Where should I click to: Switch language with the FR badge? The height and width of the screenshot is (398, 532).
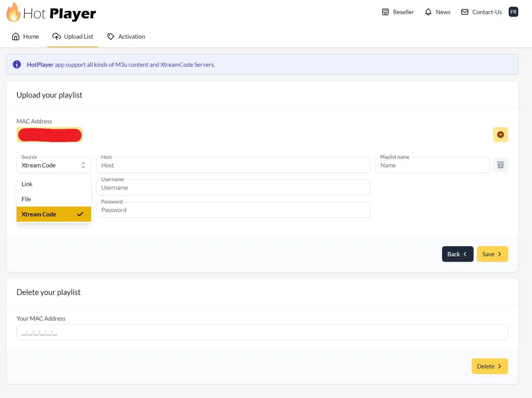coord(513,12)
